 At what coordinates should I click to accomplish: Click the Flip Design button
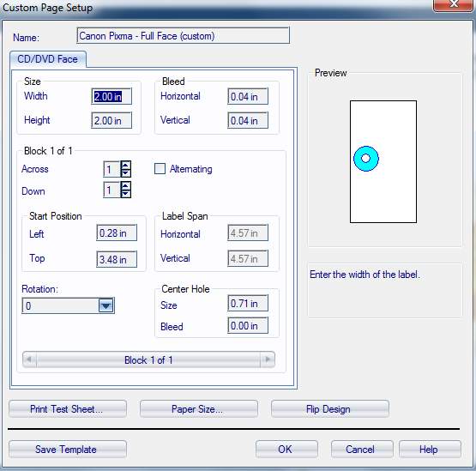click(x=329, y=408)
